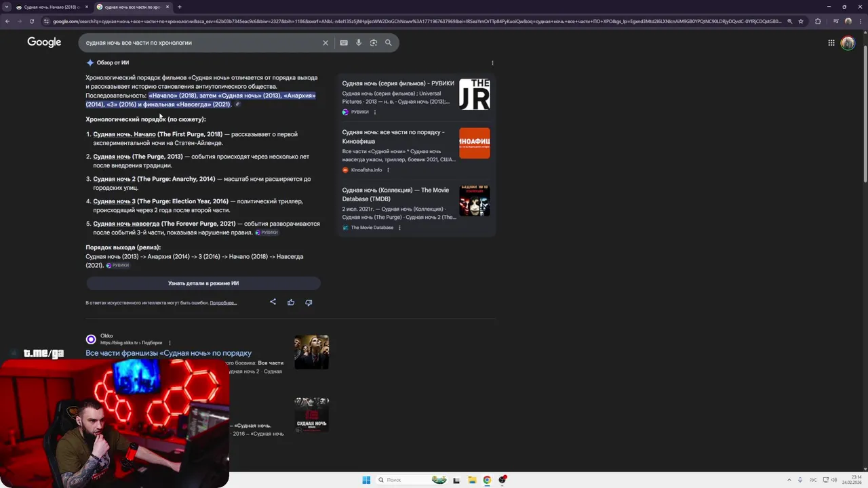Open File Explorer from the taskbar

pos(472,480)
